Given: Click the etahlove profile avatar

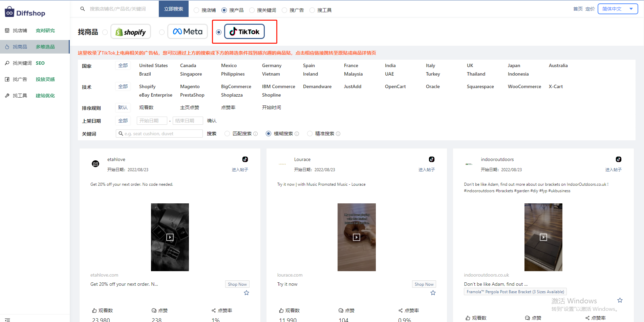Looking at the screenshot, I should pos(95,164).
